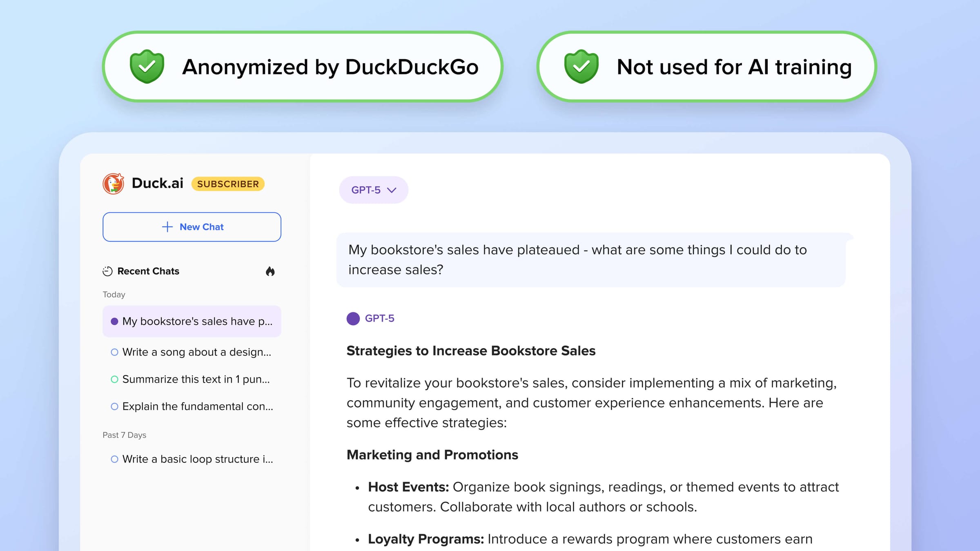Open the GPT-5 model selector dropdown
980x551 pixels.
click(373, 190)
